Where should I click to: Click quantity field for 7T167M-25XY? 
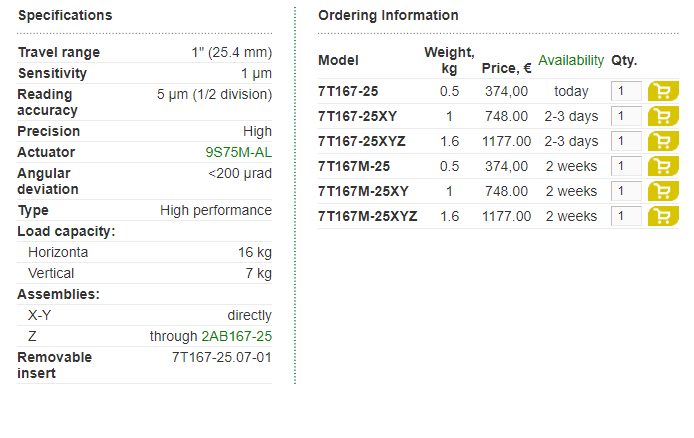(626, 191)
